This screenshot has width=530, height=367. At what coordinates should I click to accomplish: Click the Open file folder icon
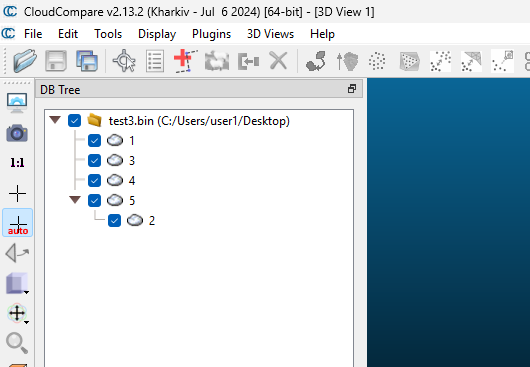click(25, 61)
